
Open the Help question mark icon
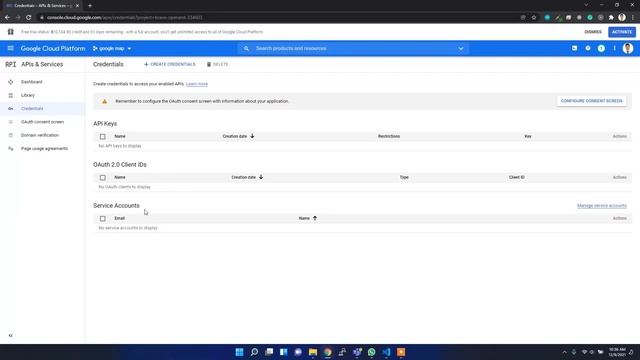pyautogui.click(x=588, y=48)
